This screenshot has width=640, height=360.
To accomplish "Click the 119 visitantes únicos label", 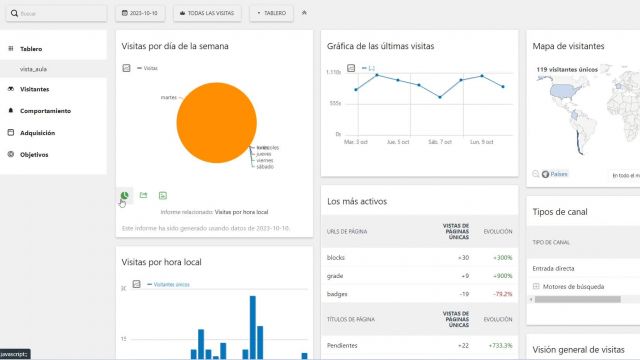I will point(567,69).
